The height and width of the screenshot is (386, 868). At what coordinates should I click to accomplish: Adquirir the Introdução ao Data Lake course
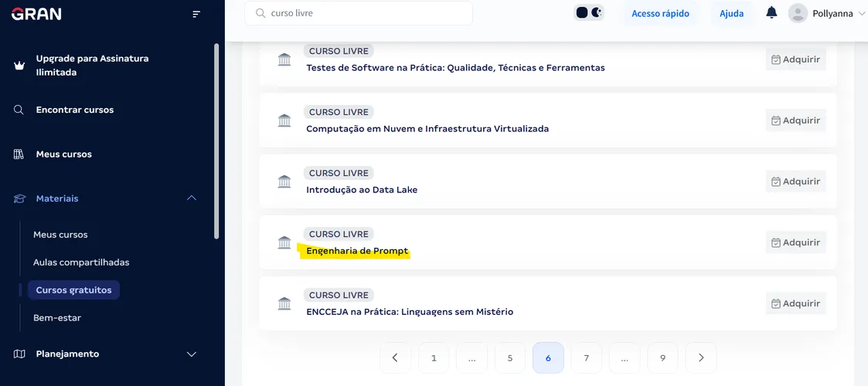pyautogui.click(x=796, y=181)
